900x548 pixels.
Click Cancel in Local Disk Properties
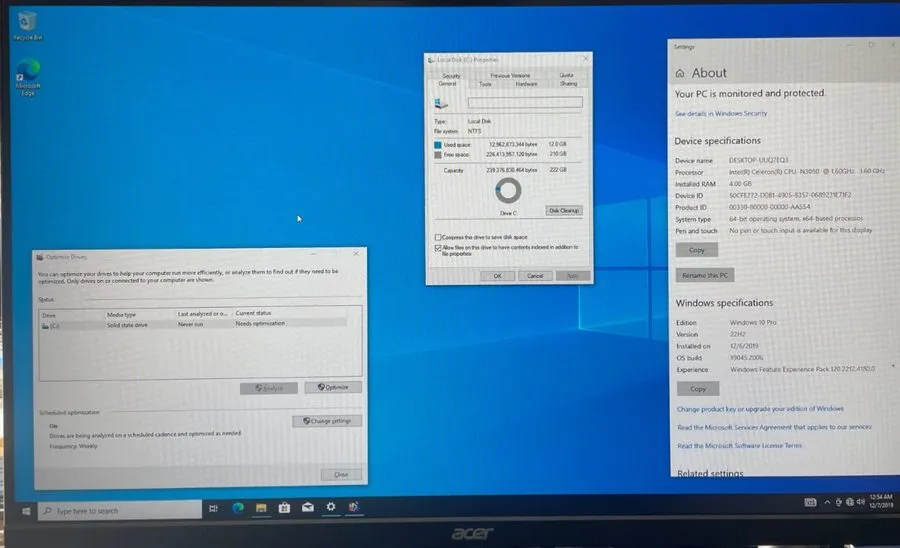(x=535, y=276)
